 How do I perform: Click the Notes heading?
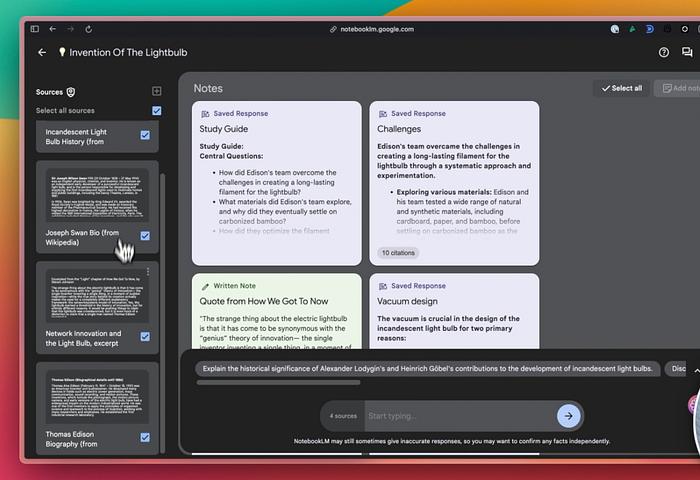pyautogui.click(x=208, y=88)
